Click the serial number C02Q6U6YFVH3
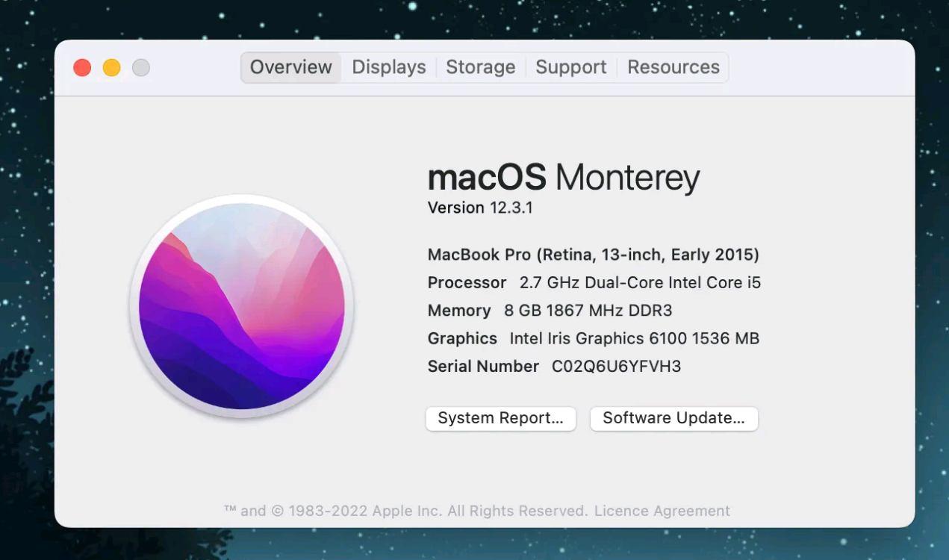This screenshot has width=949, height=560. coord(616,367)
